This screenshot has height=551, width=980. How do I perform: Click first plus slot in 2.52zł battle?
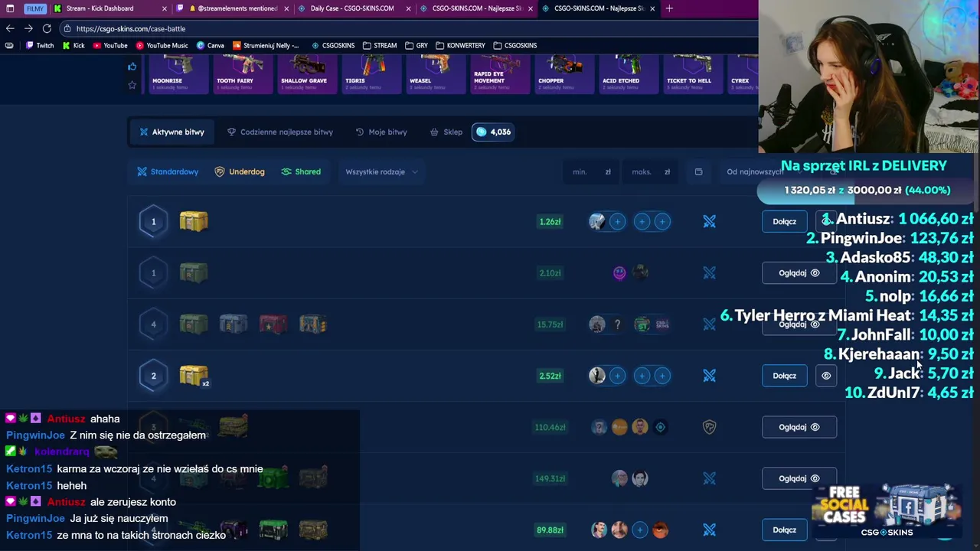point(617,376)
